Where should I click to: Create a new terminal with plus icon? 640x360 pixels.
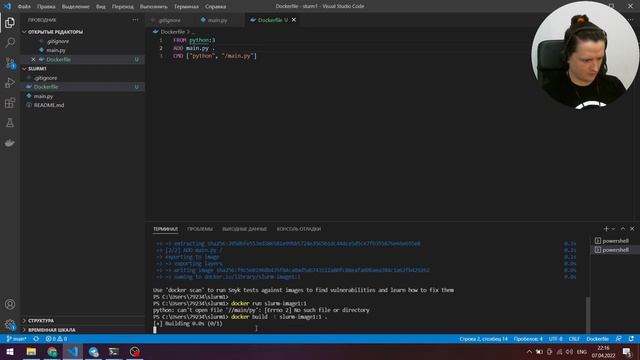pos(606,229)
